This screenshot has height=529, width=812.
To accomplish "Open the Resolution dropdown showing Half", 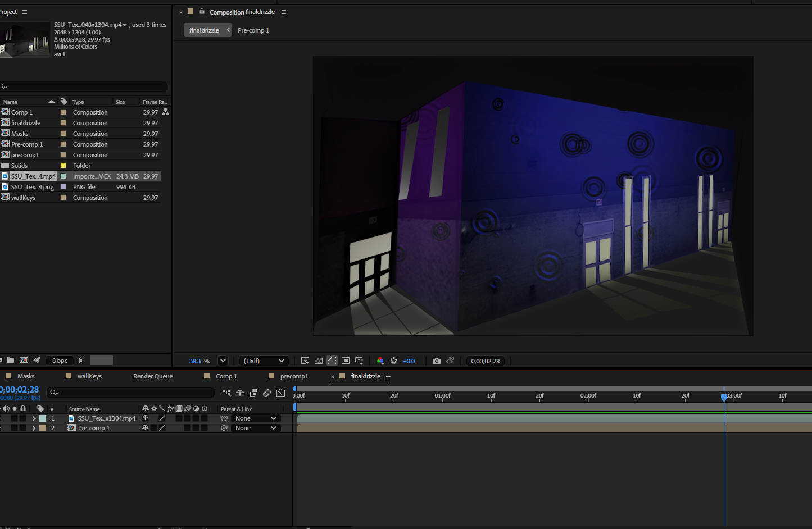I will click(264, 361).
